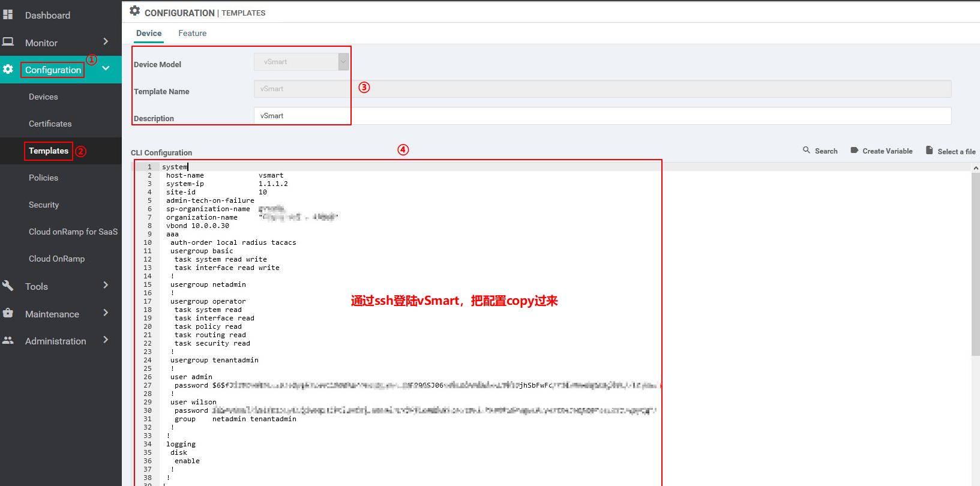Click the 'enable' line under disk
The image size is (980, 486).
(x=187, y=461)
